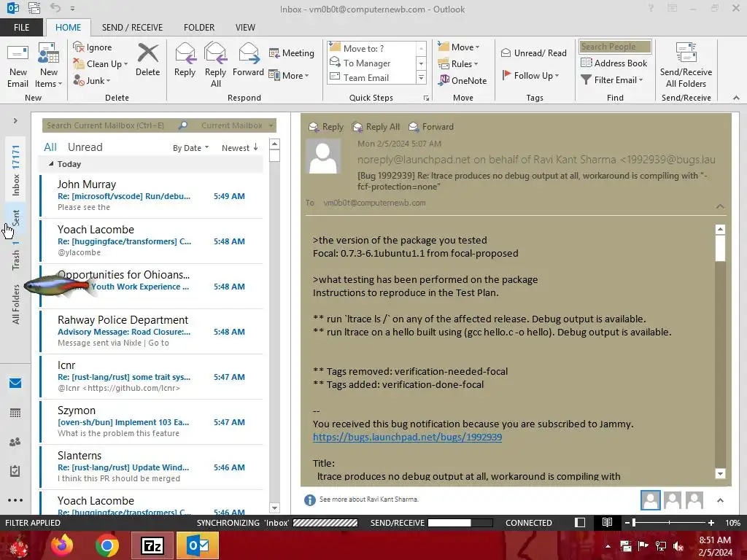Open the Follow Up flag menu
The height and width of the screenshot is (560, 747).
point(531,75)
